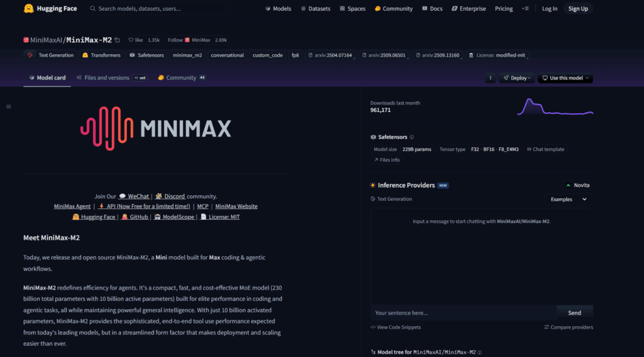Open Datasets in the top navigation

[316, 8]
